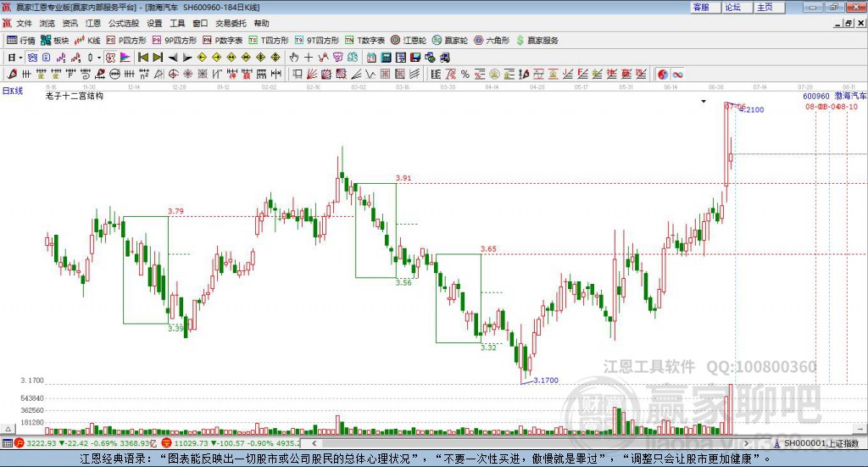Click the 客服 button in title bar
Viewport: 868px width, 467px height.
point(704,7)
